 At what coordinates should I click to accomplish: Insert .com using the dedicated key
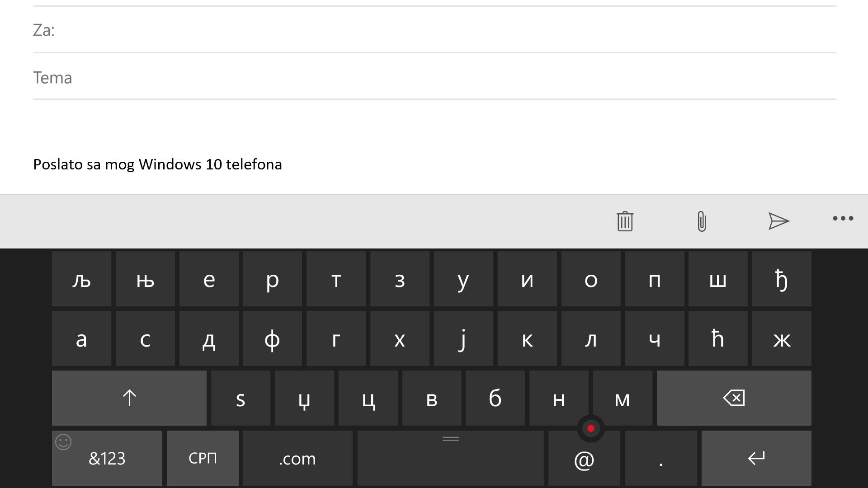[x=297, y=459]
